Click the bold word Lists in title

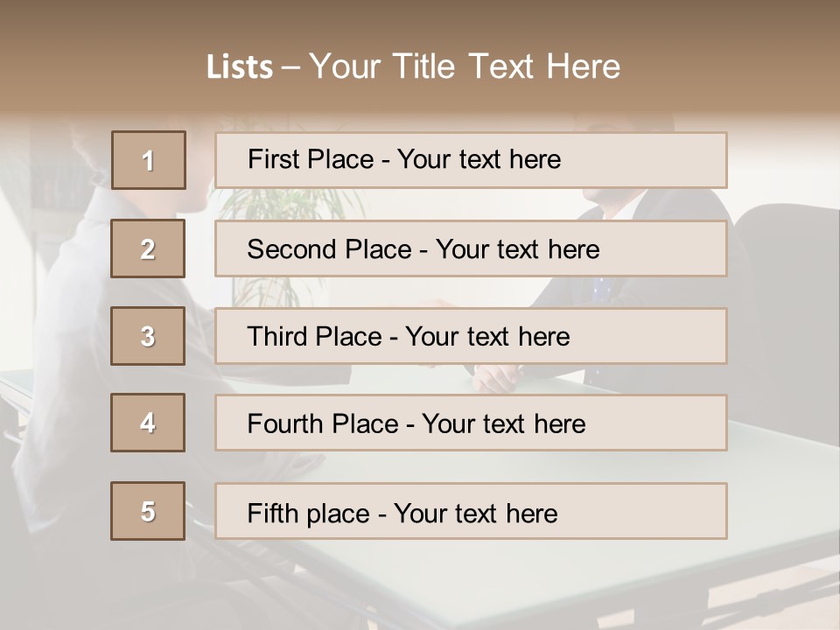[240, 67]
